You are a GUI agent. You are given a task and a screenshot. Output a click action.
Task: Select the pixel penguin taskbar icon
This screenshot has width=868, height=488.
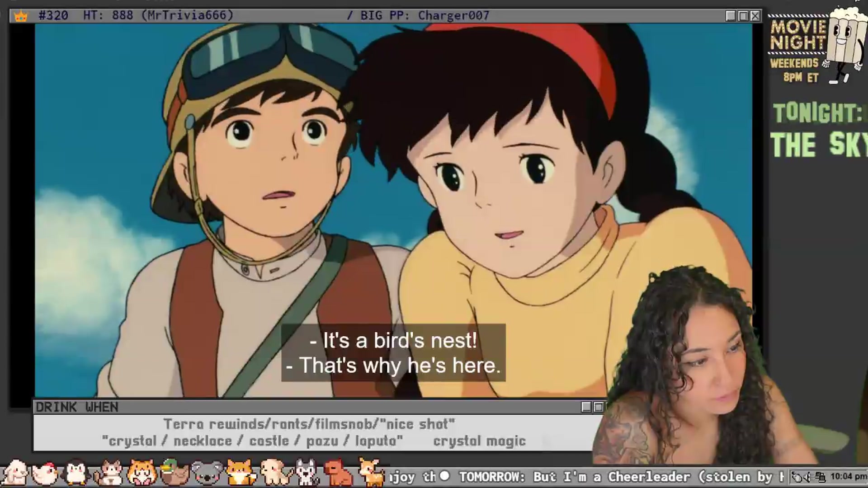75,473
